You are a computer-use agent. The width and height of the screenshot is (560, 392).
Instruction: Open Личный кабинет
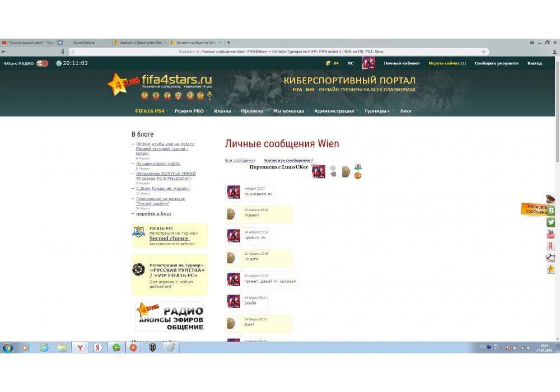coord(402,63)
